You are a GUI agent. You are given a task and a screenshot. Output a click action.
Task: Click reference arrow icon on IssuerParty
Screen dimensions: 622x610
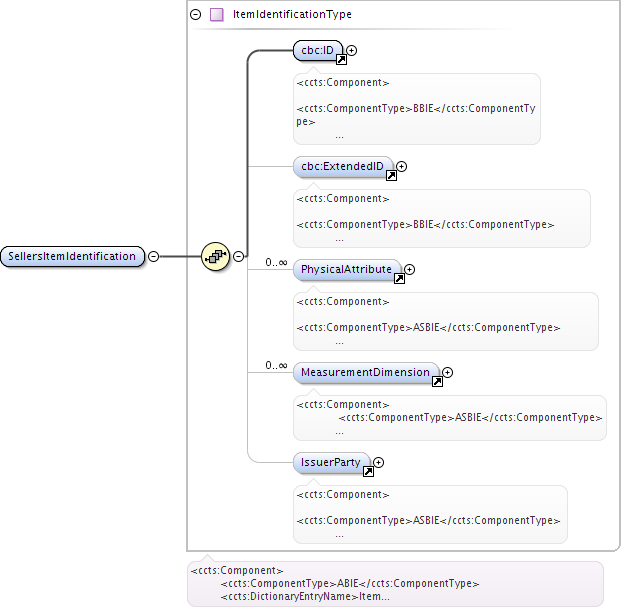click(x=368, y=471)
